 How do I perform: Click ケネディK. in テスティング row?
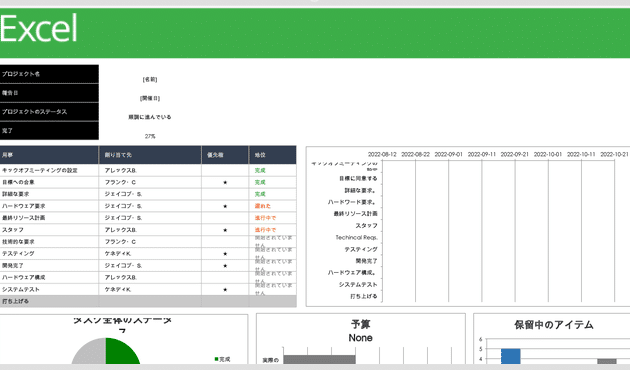point(118,254)
